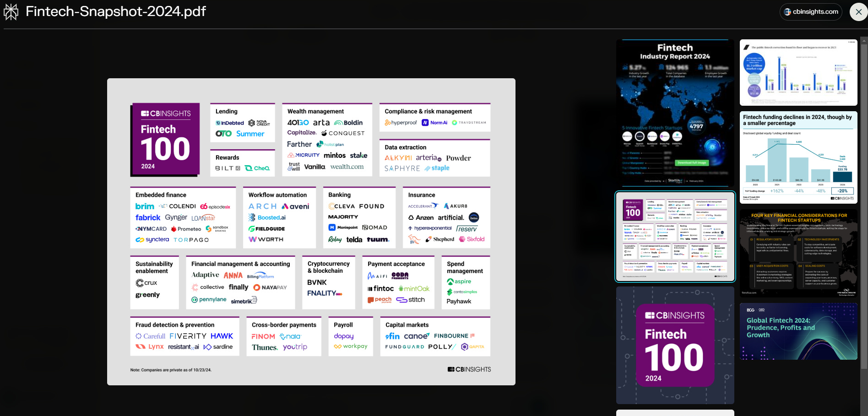Click the Payroll category heading
Screen dimensions: 868x416
(343, 325)
